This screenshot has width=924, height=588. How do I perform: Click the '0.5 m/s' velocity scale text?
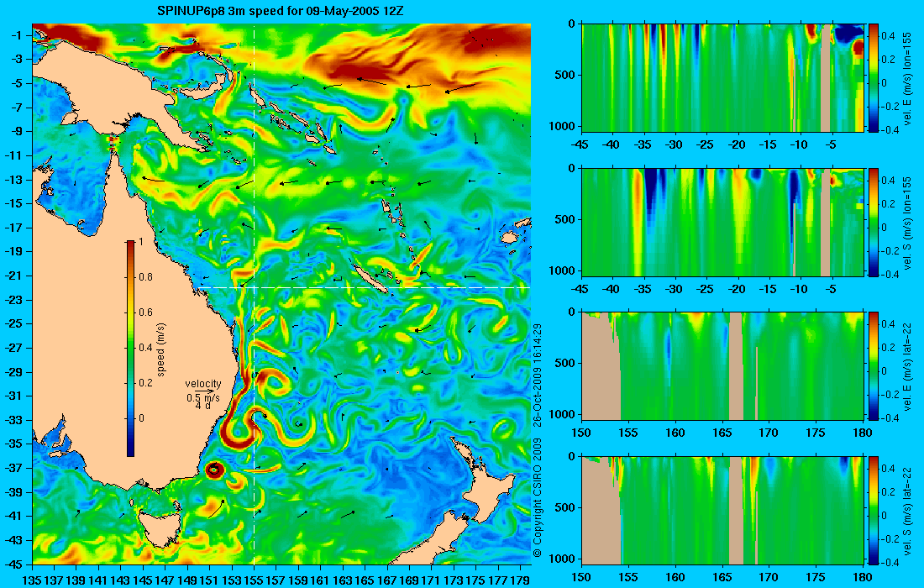point(202,398)
